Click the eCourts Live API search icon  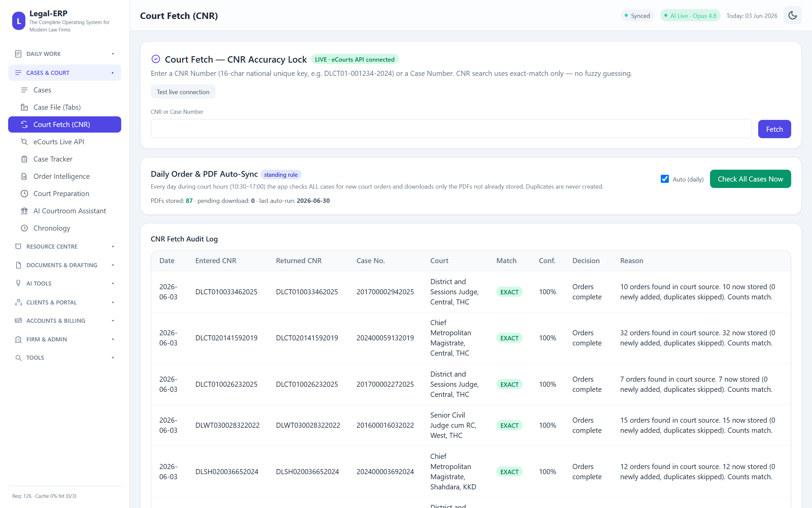click(x=24, y=142)
